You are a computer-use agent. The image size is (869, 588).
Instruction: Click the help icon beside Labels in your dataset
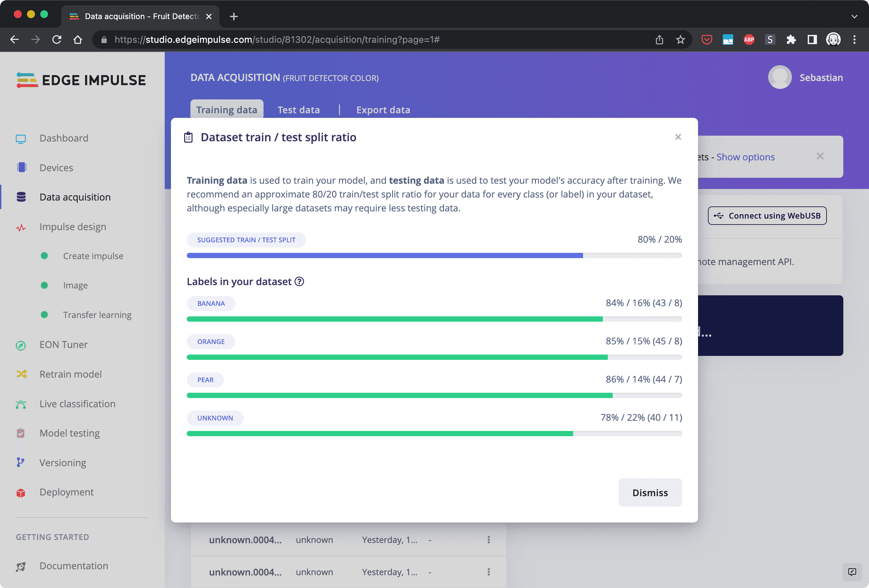click(x=299, y=281)
